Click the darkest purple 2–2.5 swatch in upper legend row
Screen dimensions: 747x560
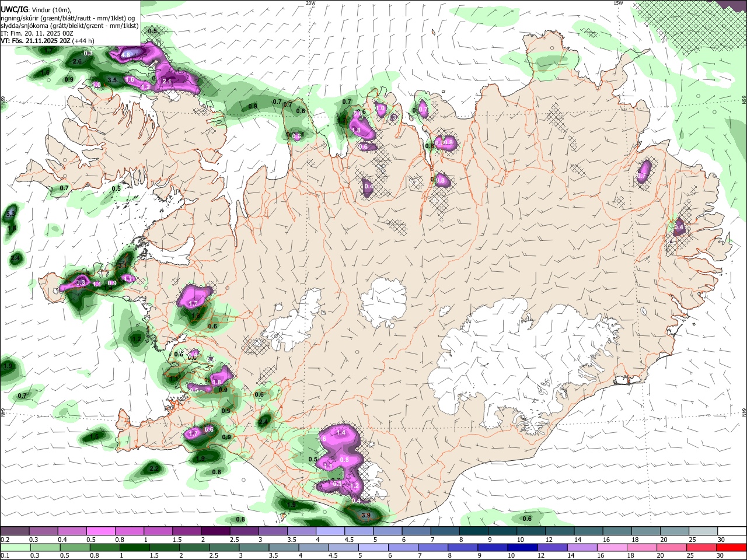(x=215, y=531)
